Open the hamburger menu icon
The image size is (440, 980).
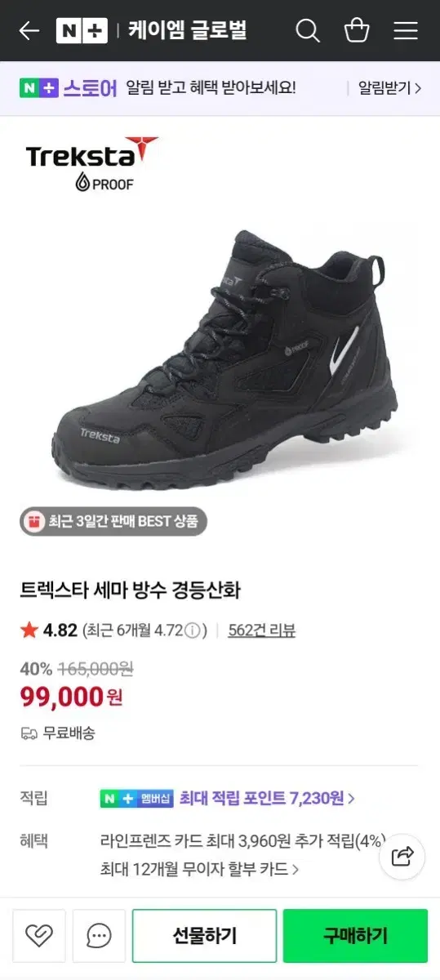[x=406, y=31]
